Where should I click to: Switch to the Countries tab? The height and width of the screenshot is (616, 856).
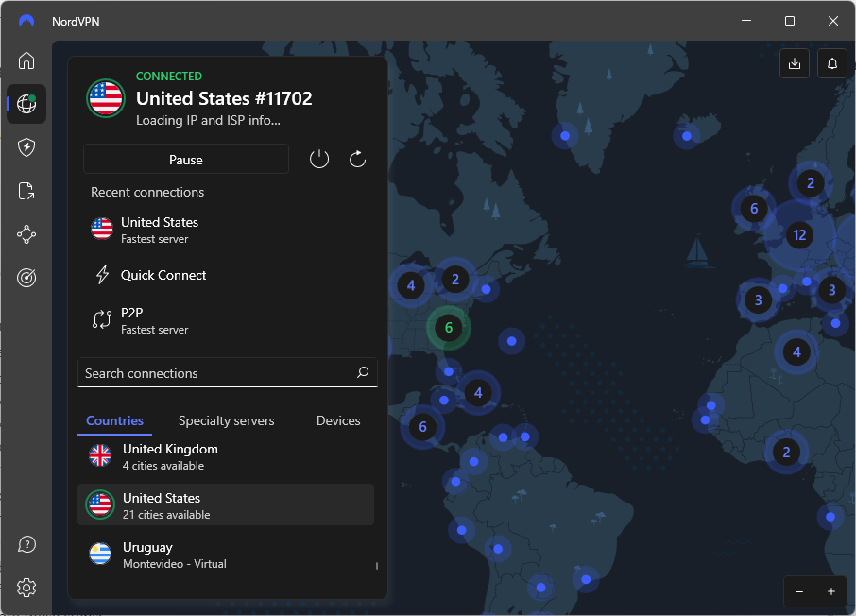click(114, 420)
